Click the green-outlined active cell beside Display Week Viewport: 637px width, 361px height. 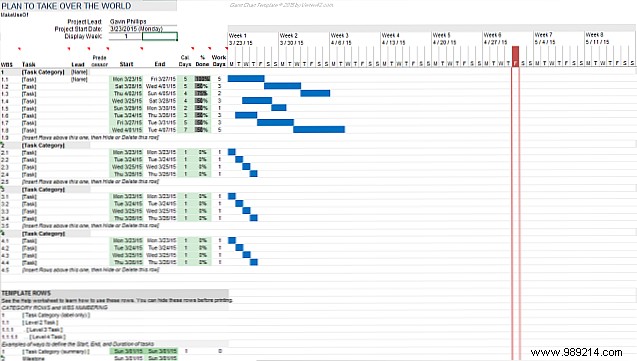point(160,36)
